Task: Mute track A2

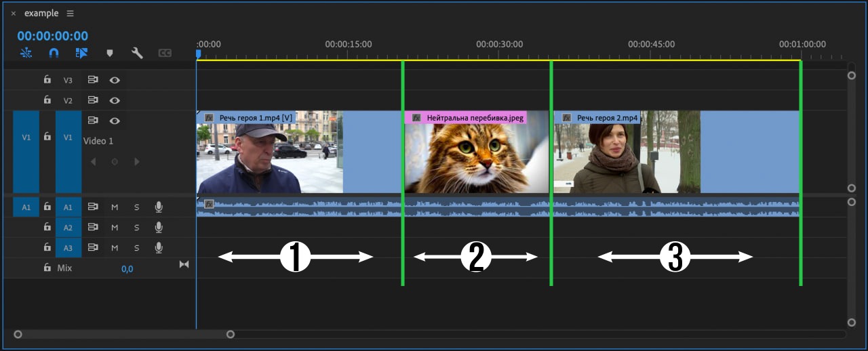Action: pos(115,227)
